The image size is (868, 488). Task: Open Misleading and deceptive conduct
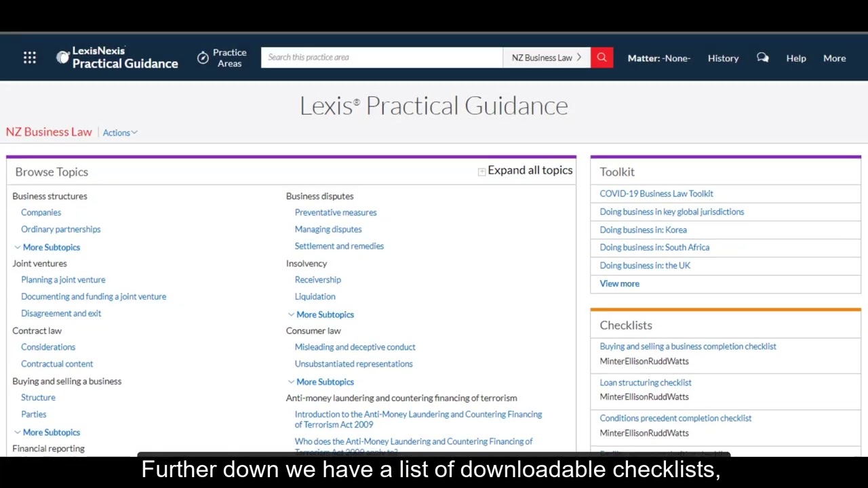[x=355, y=347]
